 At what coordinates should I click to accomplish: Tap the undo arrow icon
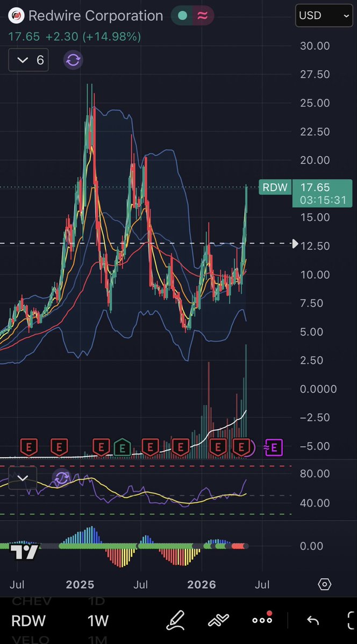pyautogui.click(x=313, y=620)
